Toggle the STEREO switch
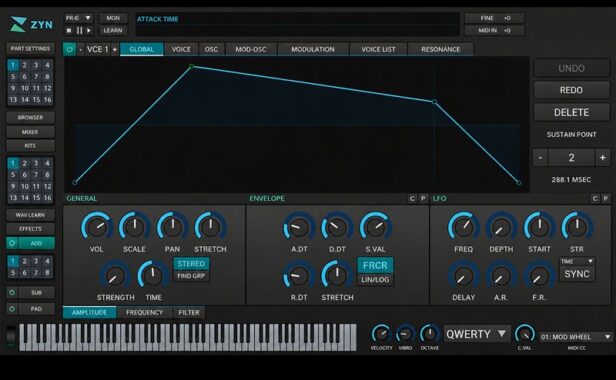 pos(191,264)
